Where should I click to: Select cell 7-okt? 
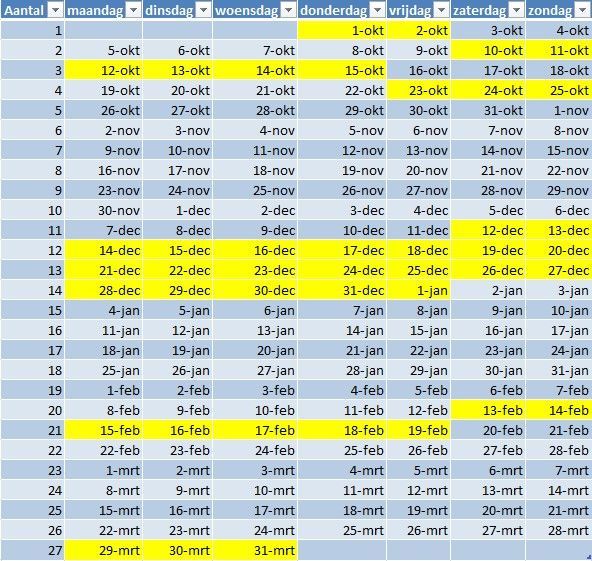pyautogui.click(x=255, y=50)
